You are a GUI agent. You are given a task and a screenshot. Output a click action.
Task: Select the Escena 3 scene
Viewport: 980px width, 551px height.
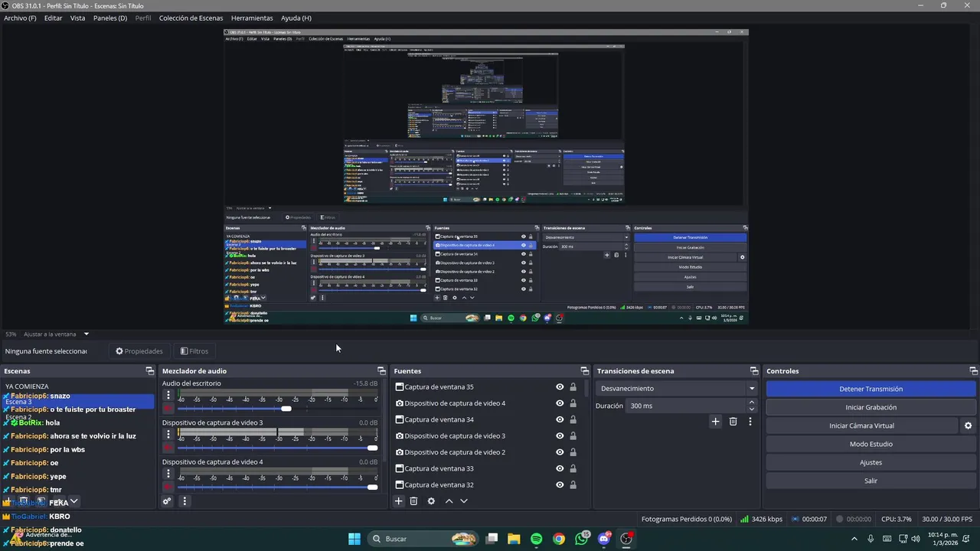click(78, 401)
